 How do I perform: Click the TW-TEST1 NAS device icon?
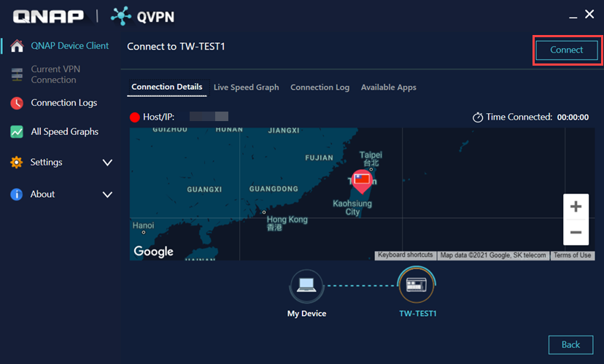pyautogui.click(x=417, y=285)
